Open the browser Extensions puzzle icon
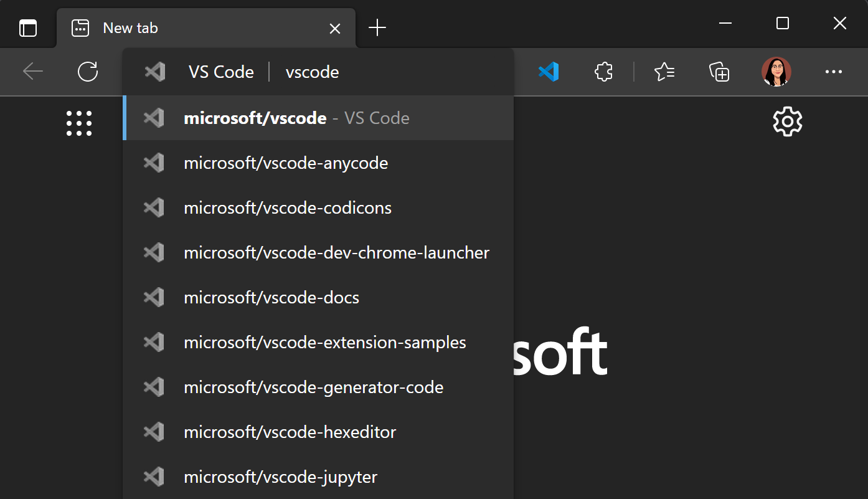The height and width of the screenshot is (499, 868). click(603, 72)
